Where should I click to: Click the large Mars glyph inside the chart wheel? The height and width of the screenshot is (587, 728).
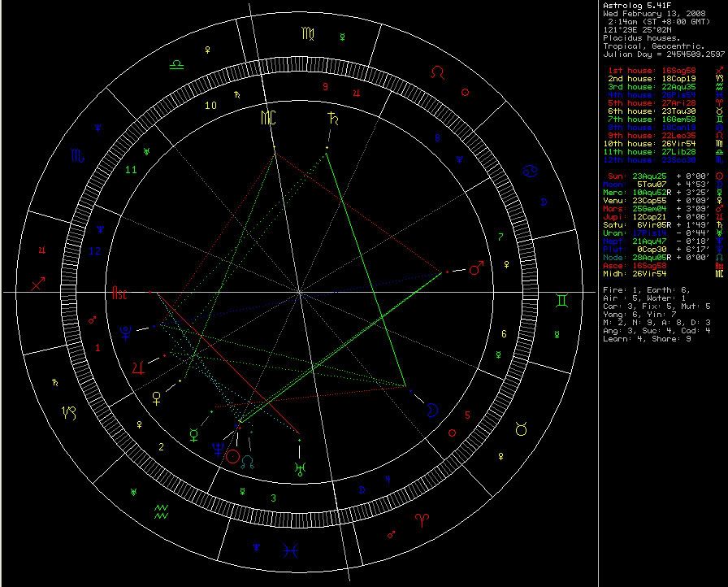(479, 266)
